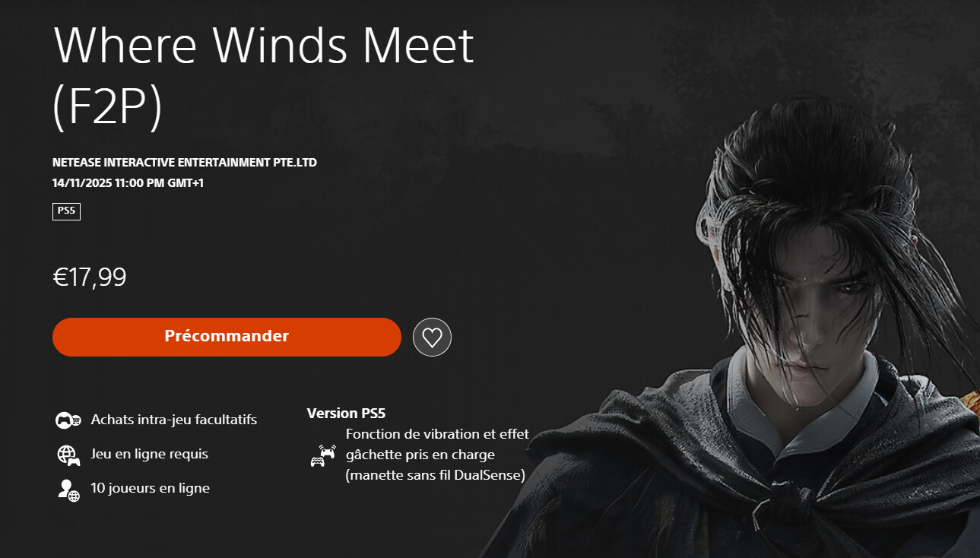Click the PS5 platform badge
This screenshot has width=980, height=558.
click(66, 211)
